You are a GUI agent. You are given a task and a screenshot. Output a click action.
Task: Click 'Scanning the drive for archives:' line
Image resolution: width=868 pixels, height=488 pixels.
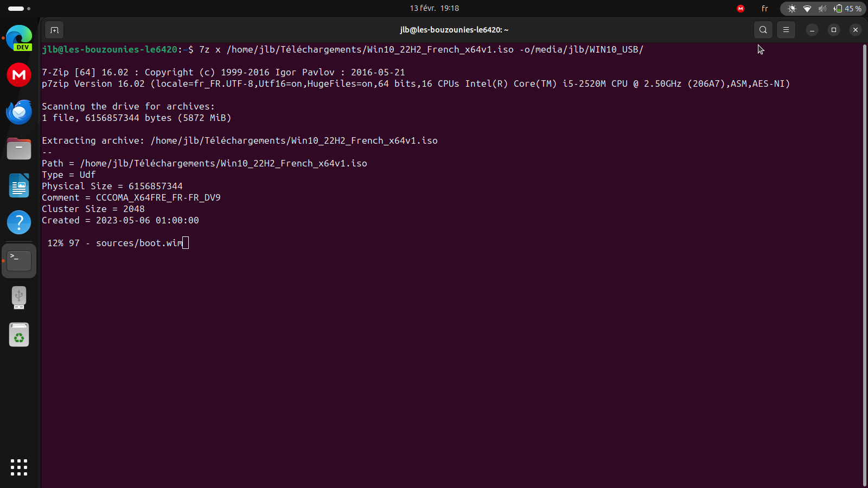129,106
